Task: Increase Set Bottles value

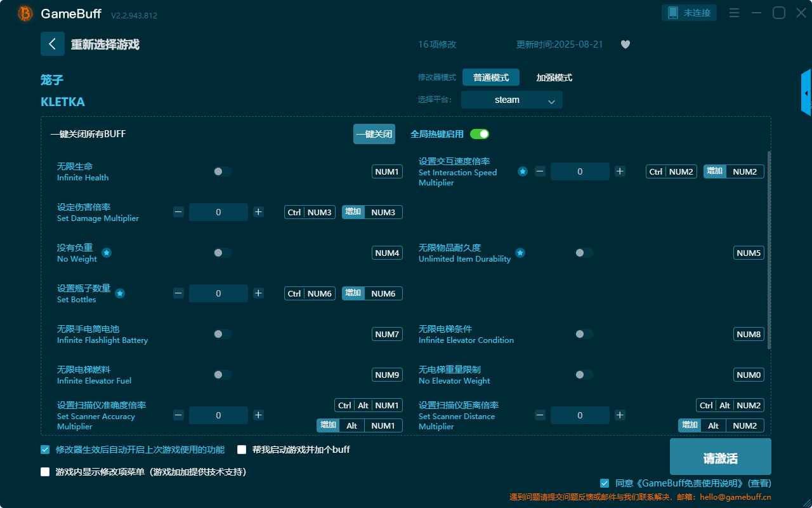Action: (x=258, y=293)
